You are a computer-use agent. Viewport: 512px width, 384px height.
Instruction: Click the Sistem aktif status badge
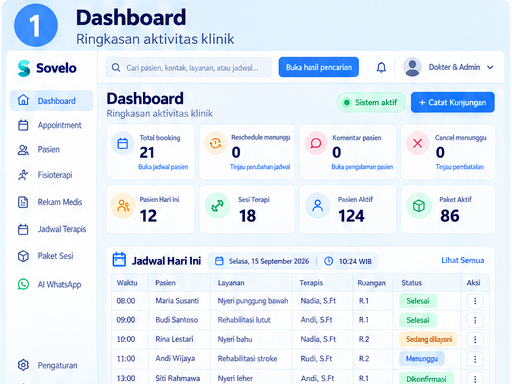(x=371, y=102)
